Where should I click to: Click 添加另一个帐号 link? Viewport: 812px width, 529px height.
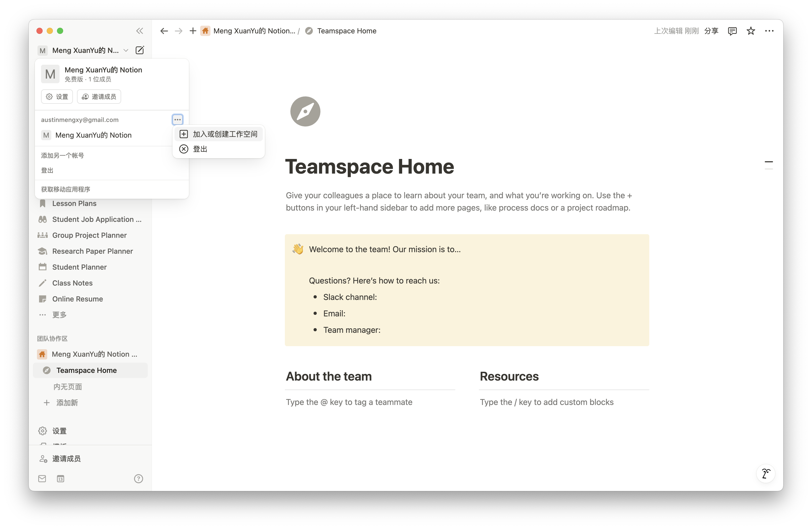[62, 156]
